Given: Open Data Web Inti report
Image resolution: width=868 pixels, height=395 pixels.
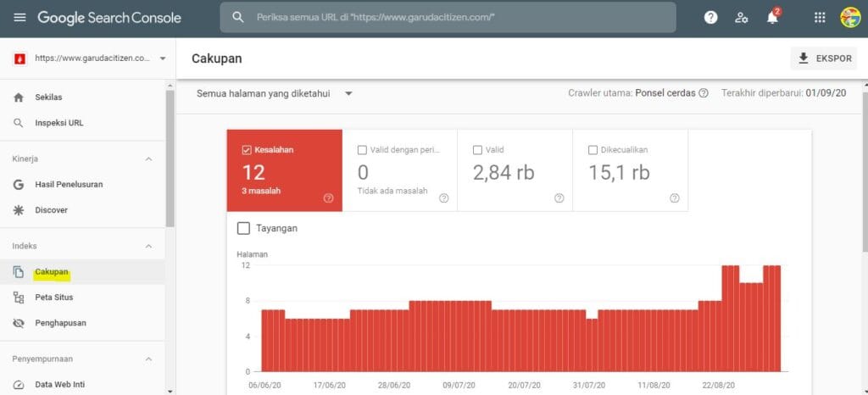Looking at the screenshot, I should (x=82, y=385).
